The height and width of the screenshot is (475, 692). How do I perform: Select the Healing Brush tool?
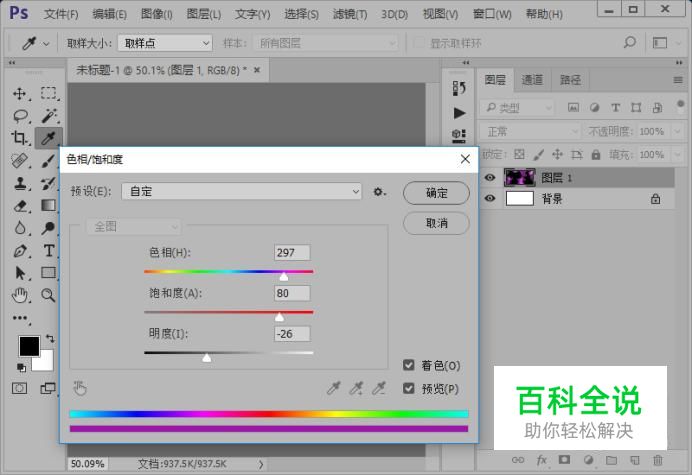pyautogui.click(x=19, y=161)
